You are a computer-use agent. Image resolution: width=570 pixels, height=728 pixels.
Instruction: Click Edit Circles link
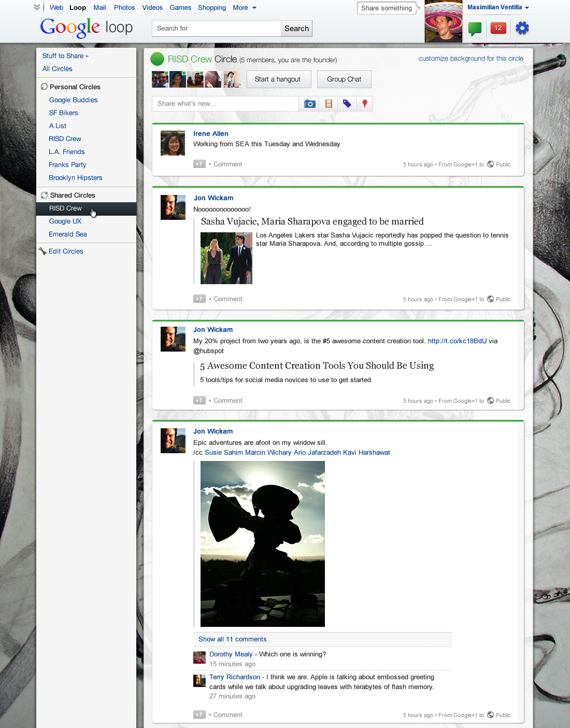pyautogui.click(x=66, y=251)
